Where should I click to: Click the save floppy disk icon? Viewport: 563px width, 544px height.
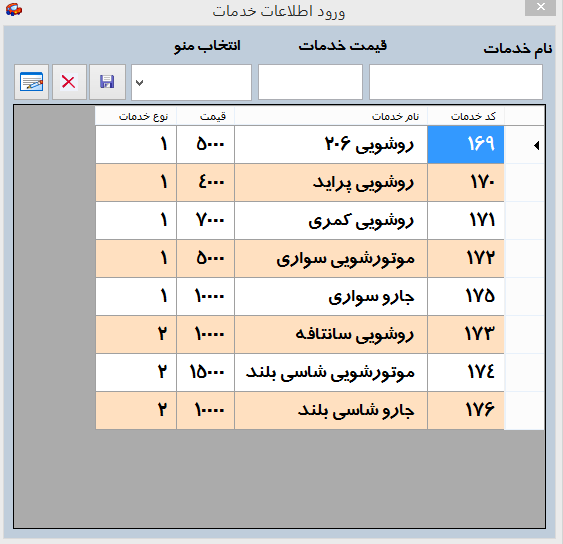[x=107, y=82]
